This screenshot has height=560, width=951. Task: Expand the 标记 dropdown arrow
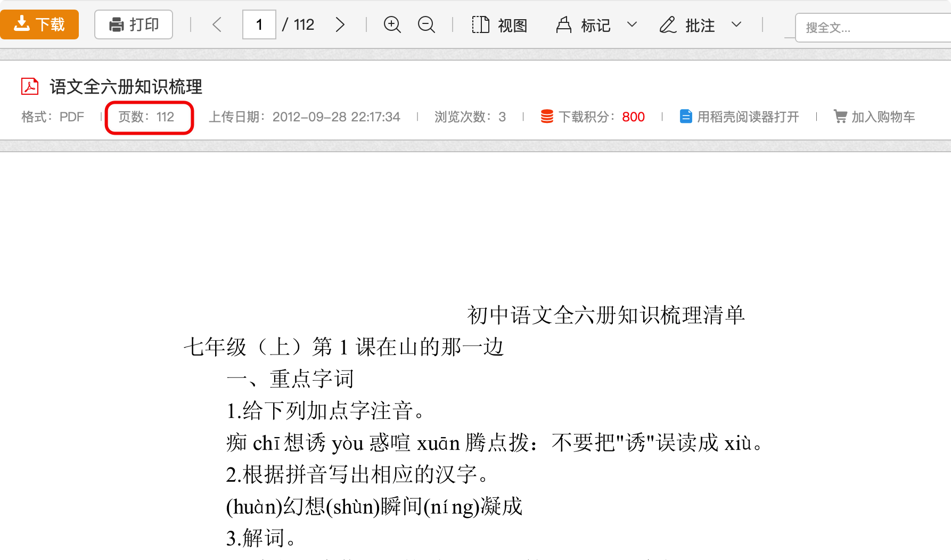point(632,24)
